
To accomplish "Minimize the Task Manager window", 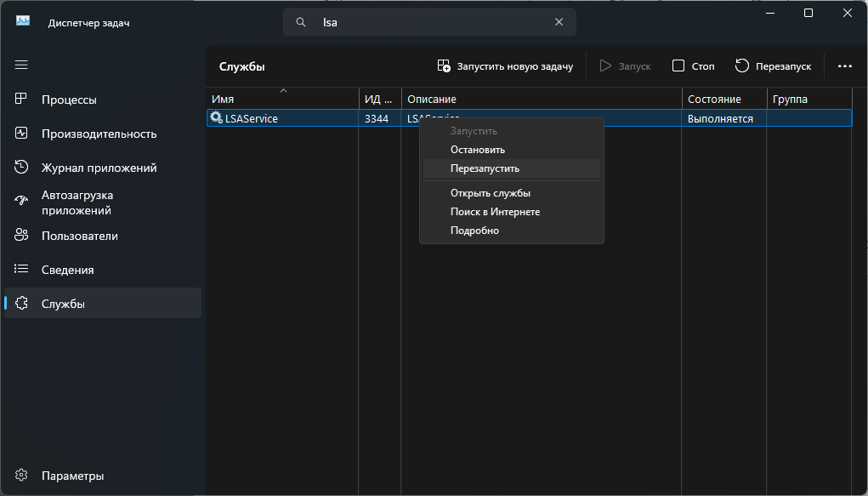I will pyautogui.click(x=770, y=13).
